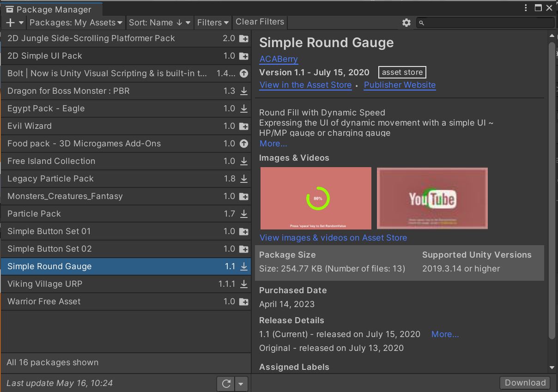
Task: Expand More... next to release details
Action: [x=445, y=334]
